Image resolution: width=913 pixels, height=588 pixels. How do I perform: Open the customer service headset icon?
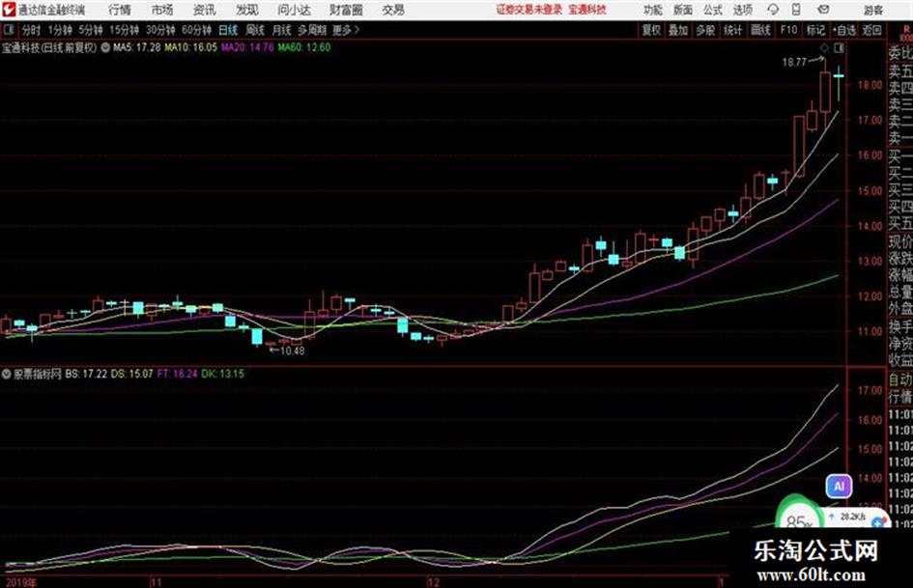pos(773,10)
